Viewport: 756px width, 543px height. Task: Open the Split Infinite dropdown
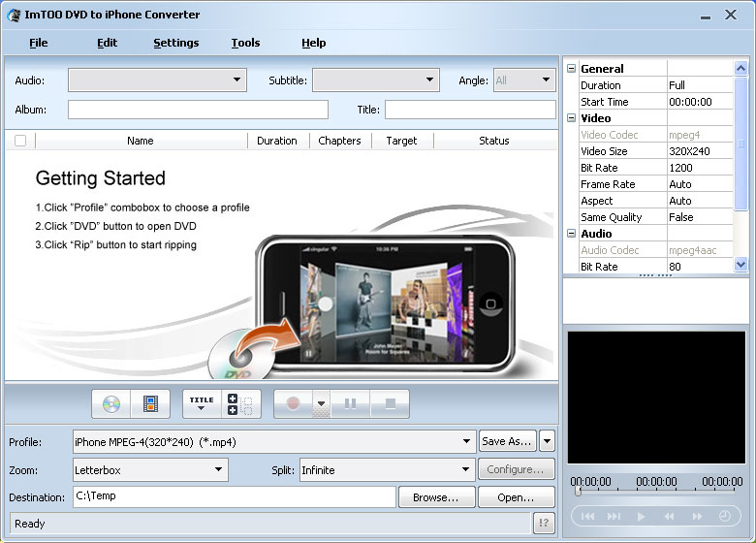387,469
